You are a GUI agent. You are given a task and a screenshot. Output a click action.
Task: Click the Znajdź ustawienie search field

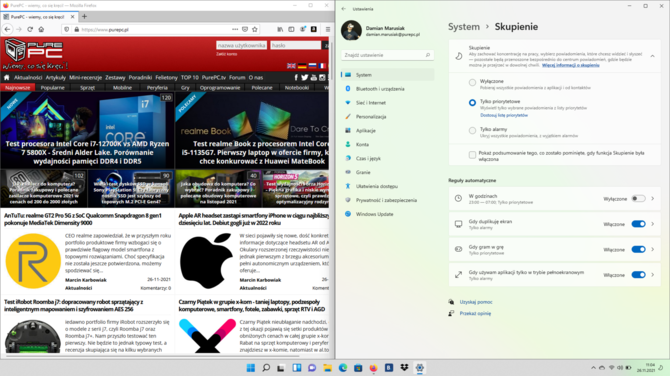click(388, 55)
